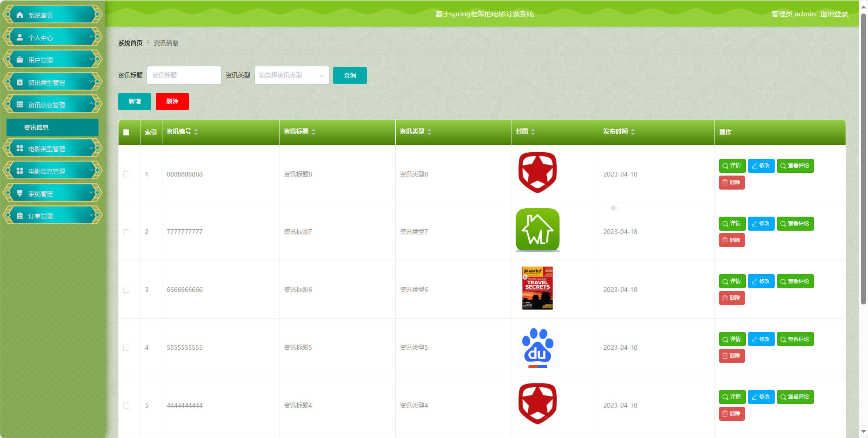Click the sort arrows on 资讯编号 column
This screenshot has width=868, height=438.
pyautogui.click(x=196, y=132)
